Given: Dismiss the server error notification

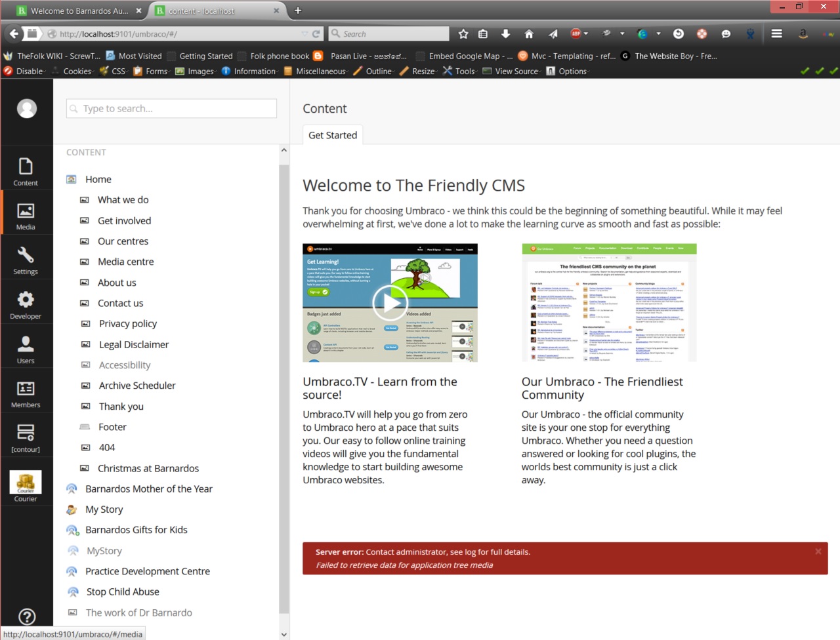Looking at the screenshot, I should tap(818, 551).
